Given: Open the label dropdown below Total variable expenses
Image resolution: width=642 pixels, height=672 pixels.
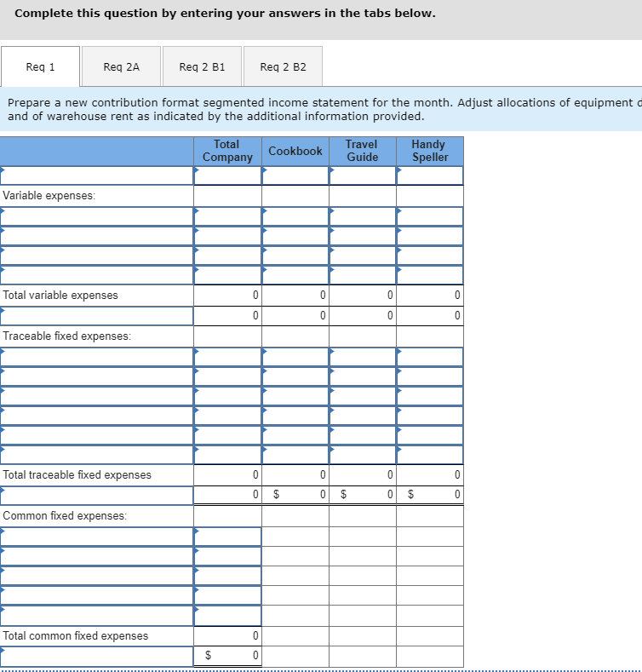Looking at the screenshot, I should click(97, 316).
